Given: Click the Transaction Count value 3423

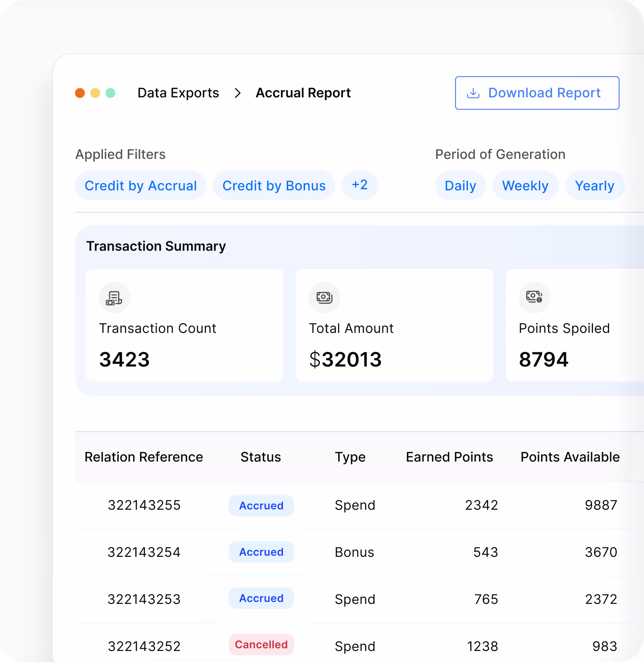Looking at the screenshot, I should coord(125,359).
